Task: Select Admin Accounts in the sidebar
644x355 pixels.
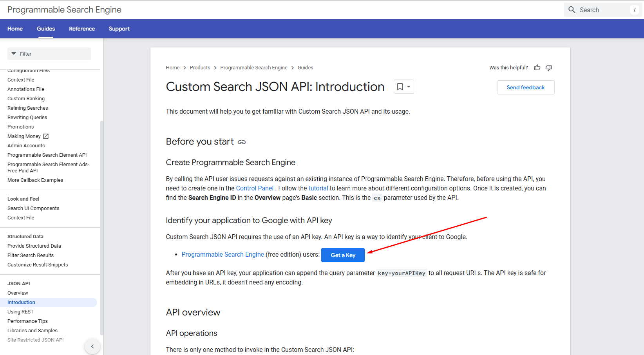Action: 26,146
